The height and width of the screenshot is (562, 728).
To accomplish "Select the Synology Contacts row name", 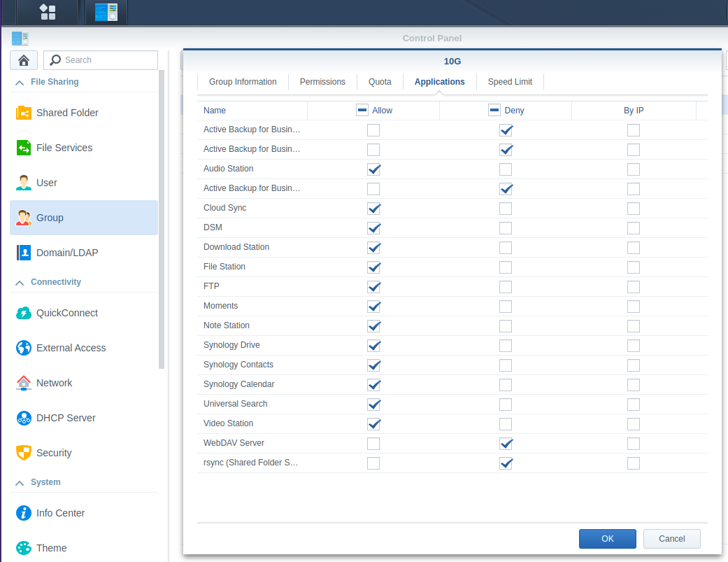I will point(238,365).
